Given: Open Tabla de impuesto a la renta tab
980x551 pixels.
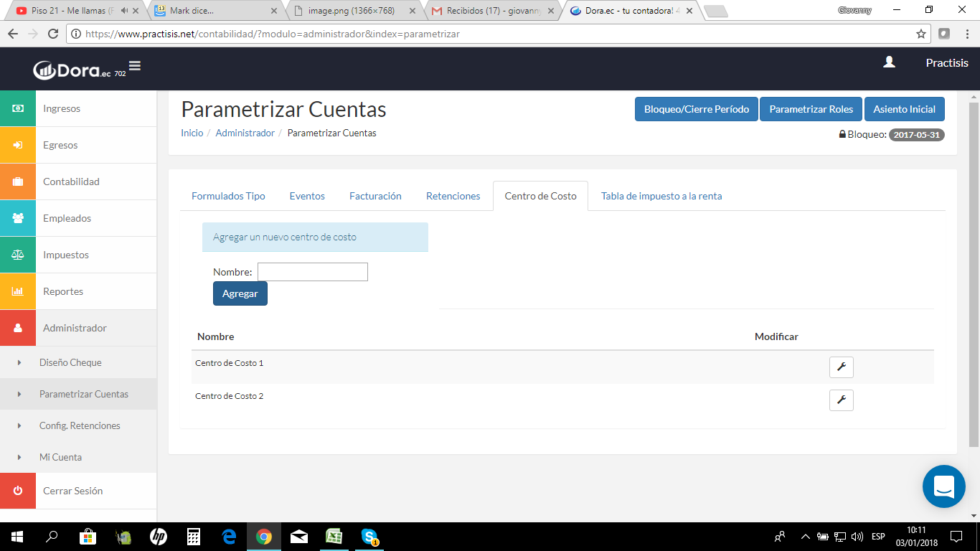Looking at the screenshot, I should [x=661, y=196].
